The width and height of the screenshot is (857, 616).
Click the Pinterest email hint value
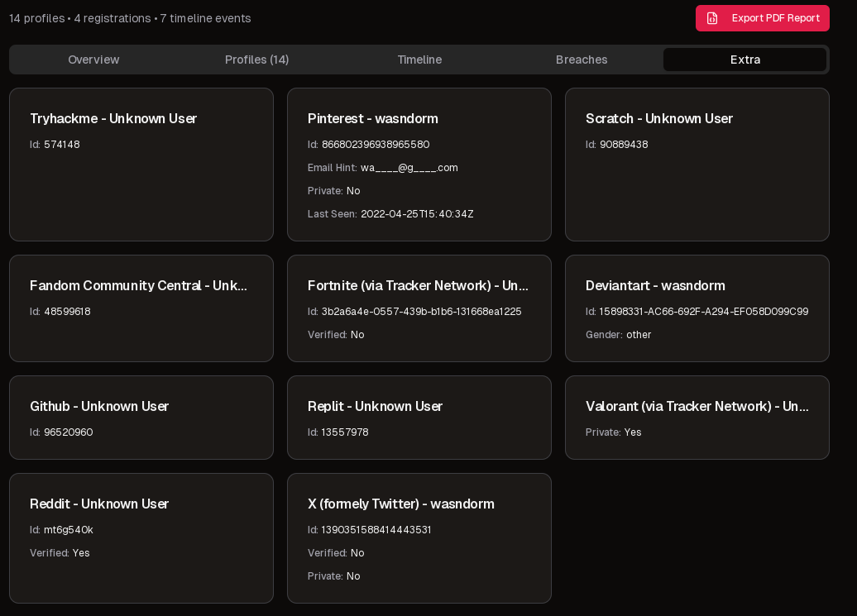coord(409,168)
